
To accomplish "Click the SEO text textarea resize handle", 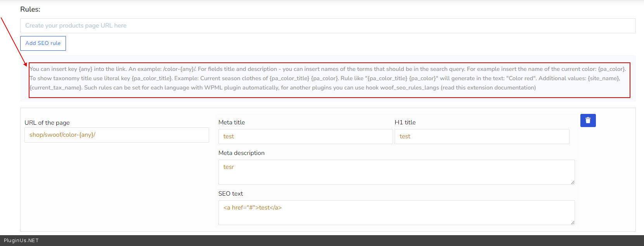I will 572,222.
